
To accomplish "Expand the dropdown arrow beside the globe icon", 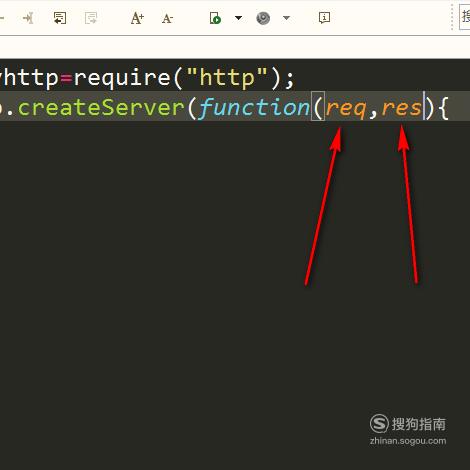I will tap(286, 18).
